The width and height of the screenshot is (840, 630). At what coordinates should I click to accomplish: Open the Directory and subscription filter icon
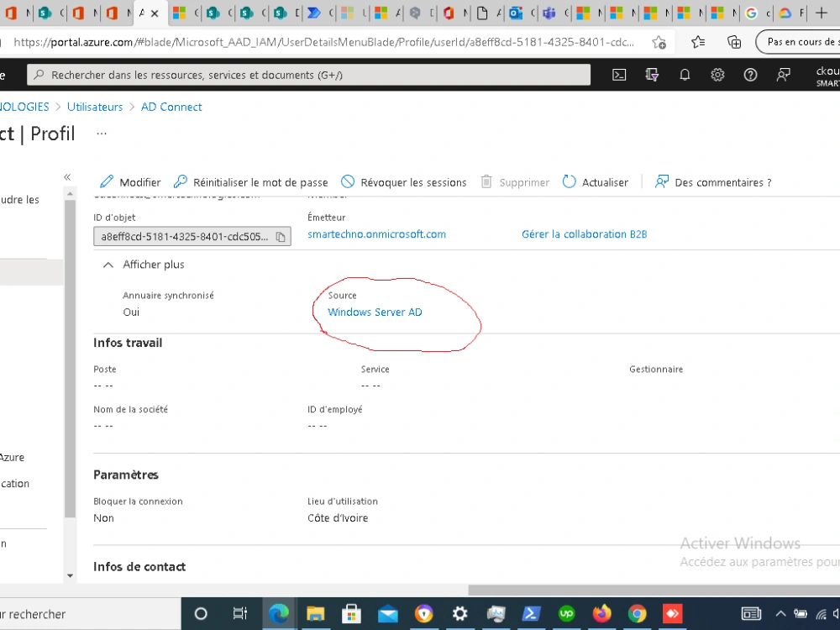652,75
